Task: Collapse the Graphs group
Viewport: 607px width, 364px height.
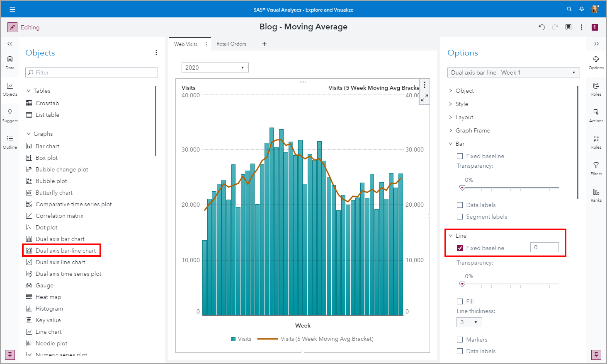Action: tap(29, 134)
